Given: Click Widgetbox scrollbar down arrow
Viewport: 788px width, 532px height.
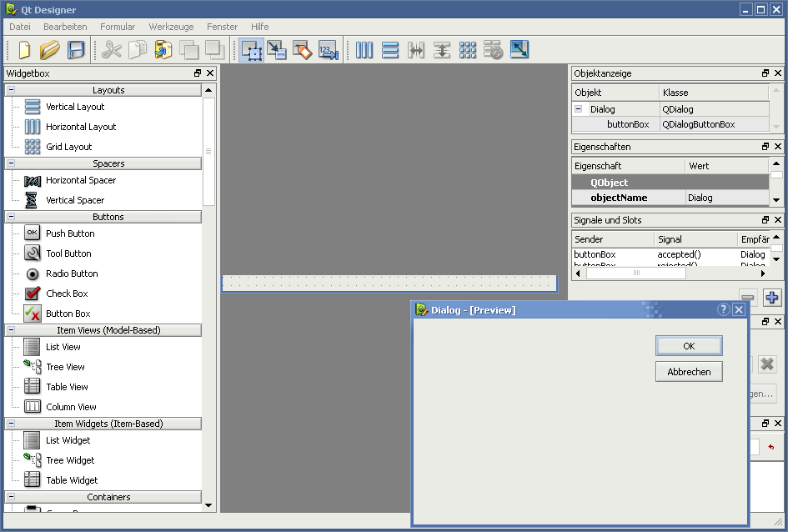Looking at the screenshot, I should [208, 506].
